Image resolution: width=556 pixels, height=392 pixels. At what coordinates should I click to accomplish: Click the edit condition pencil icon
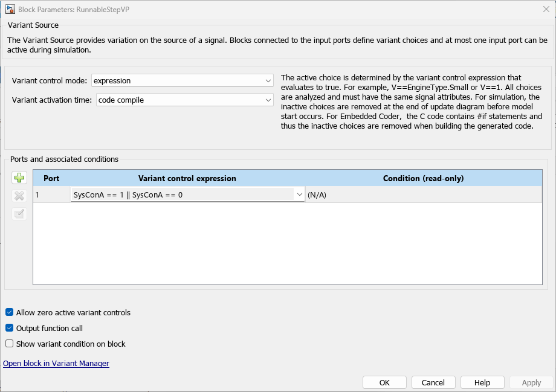[19, 213]
